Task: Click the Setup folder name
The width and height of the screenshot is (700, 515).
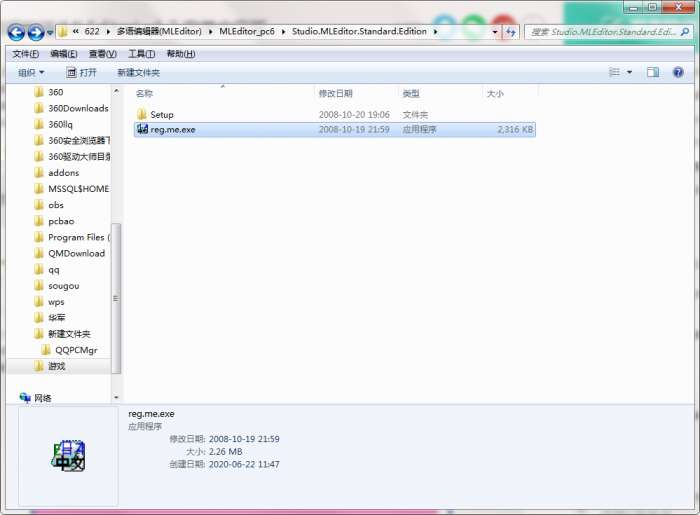Action: [x=162, y=115]
